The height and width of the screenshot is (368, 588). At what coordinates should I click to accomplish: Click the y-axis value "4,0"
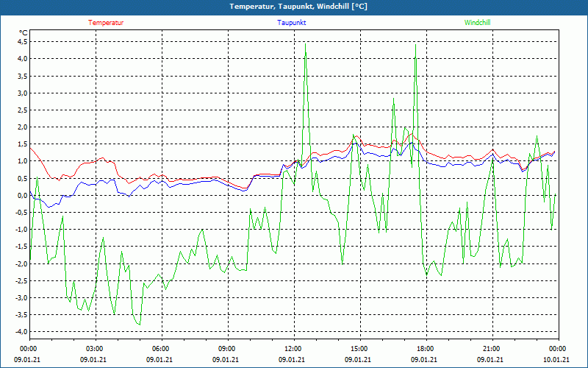(x=23, y=59)
